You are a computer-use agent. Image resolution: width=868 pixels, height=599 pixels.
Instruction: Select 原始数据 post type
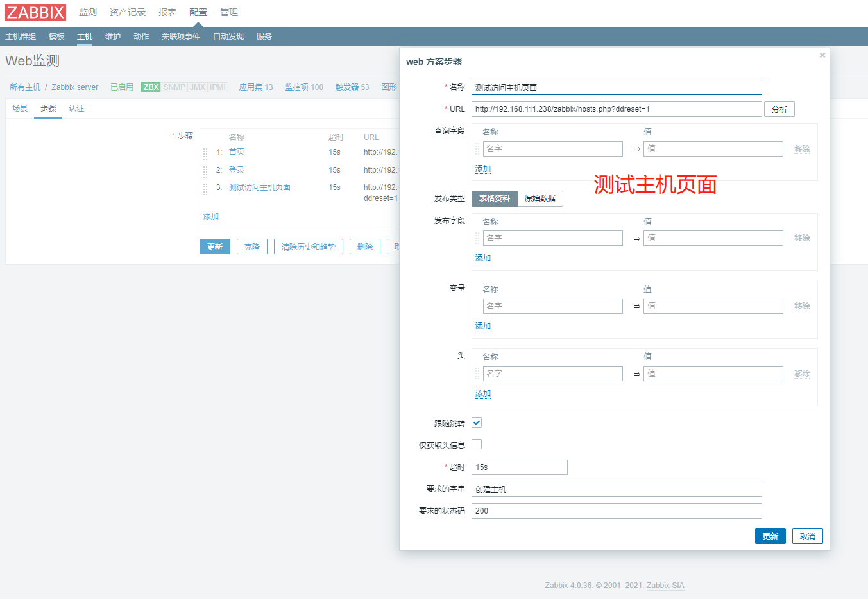pos(540,198)
